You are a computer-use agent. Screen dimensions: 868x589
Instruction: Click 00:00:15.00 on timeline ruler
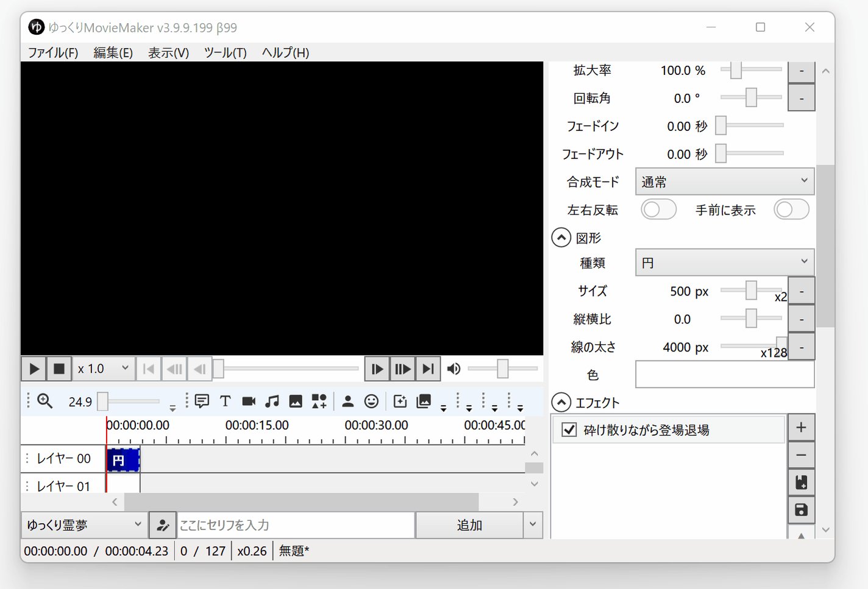tap(257, 425)
